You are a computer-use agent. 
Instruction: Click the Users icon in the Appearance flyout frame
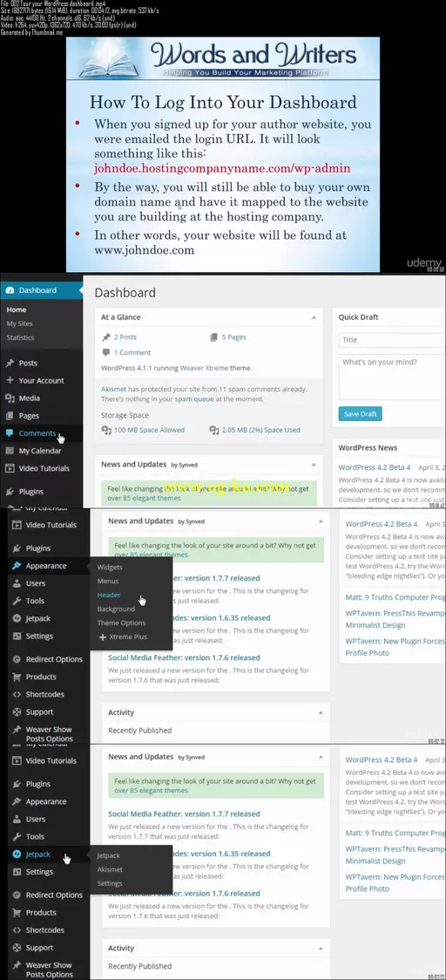tap(17, 584)
